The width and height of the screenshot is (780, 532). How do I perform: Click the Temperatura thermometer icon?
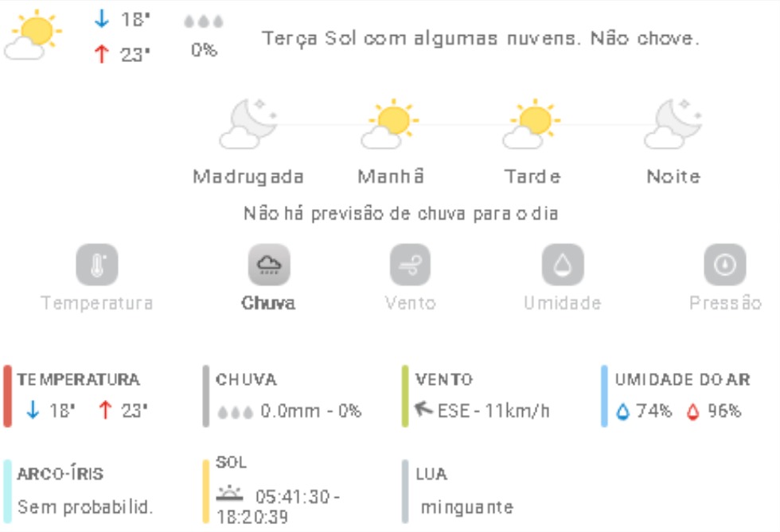tap(97, 265)
